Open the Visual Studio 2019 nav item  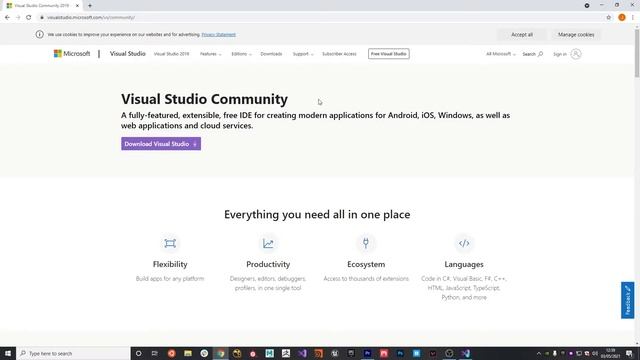[x=171, y=54]
